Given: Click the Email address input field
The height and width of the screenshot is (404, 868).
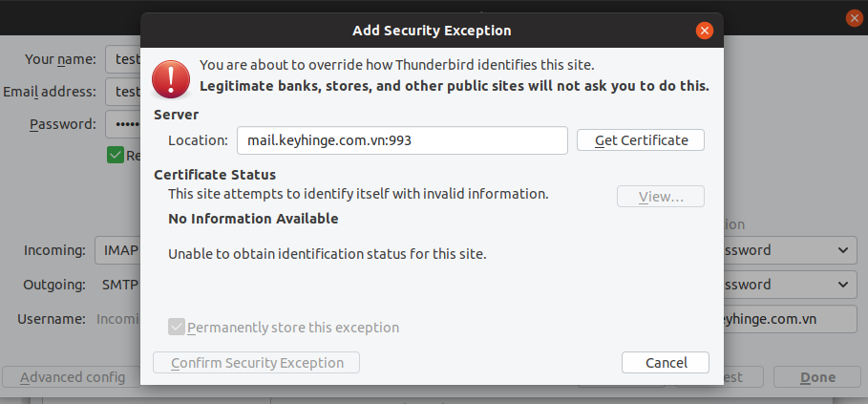Looking at the screenshot, I should pyautogui.click(x=123, y=92).
